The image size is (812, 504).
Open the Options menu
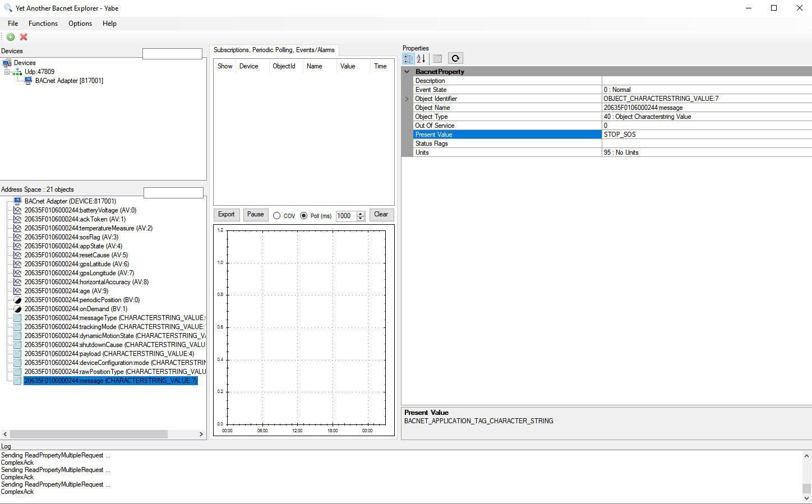(80, 24)
